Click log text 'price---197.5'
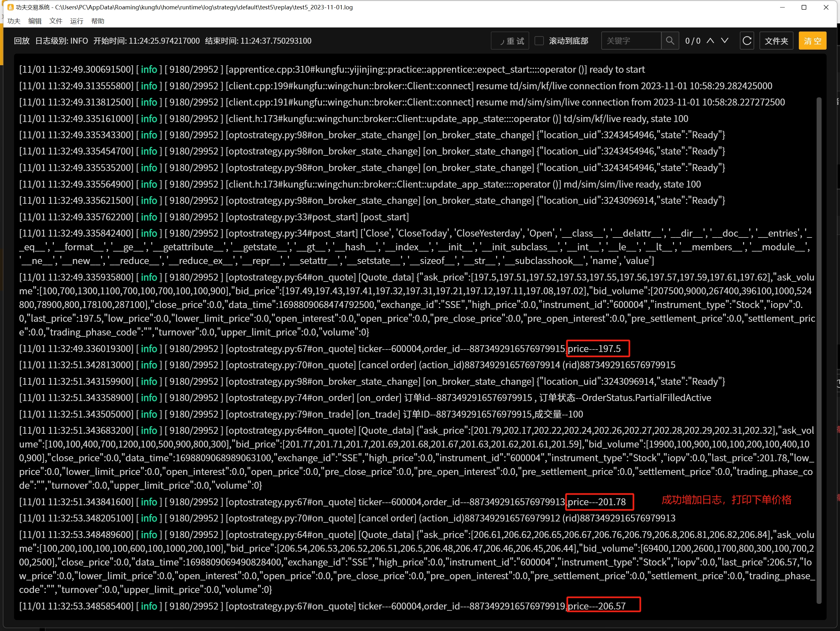This screenshot has width=840, height=631. (x=594, y=349)
